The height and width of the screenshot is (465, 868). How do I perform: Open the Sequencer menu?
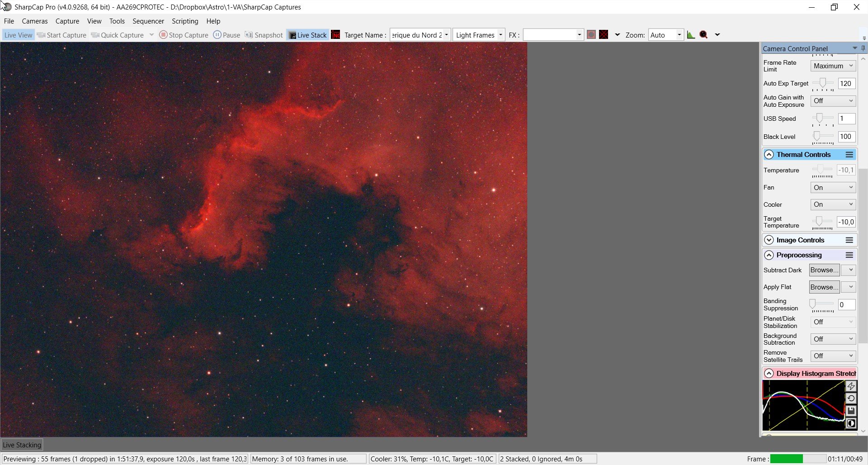click(x=148, y=21)
